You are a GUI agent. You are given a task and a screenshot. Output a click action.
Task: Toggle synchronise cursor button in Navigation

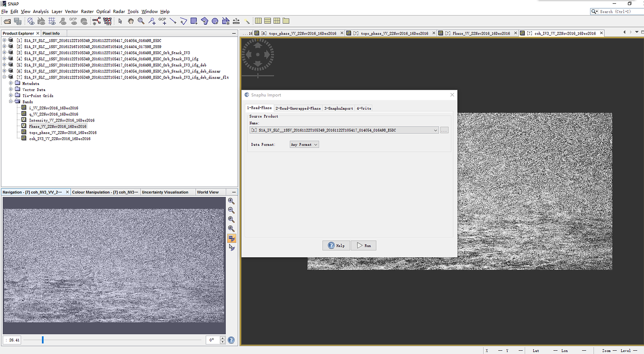[231, 248]
